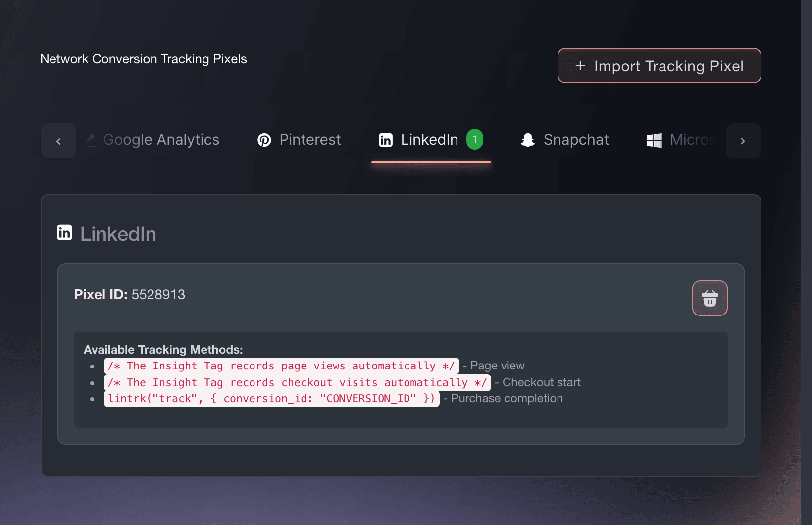Click the Checkout start description
The image size is (812, 525).
(542, 382)
